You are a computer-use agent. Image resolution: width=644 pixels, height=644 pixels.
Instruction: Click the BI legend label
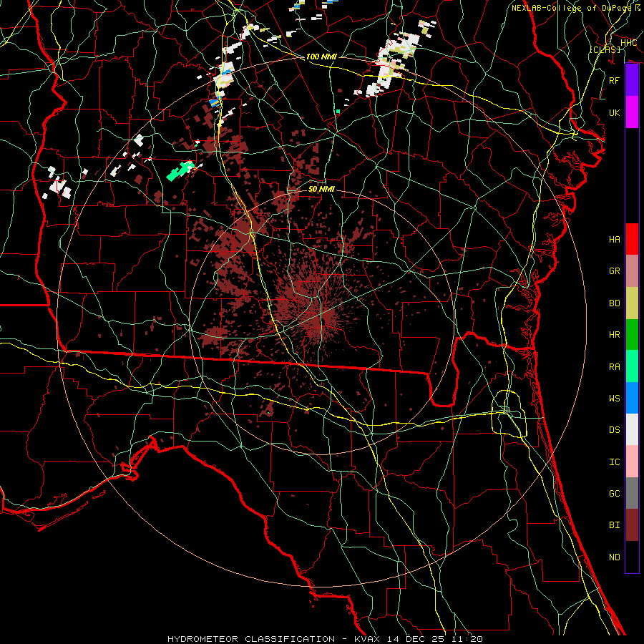[615, 525]
